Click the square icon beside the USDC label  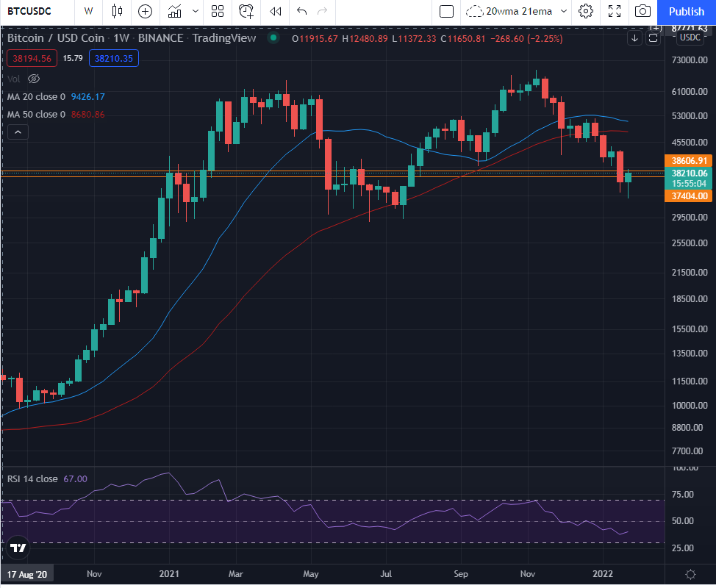(654, 38)
